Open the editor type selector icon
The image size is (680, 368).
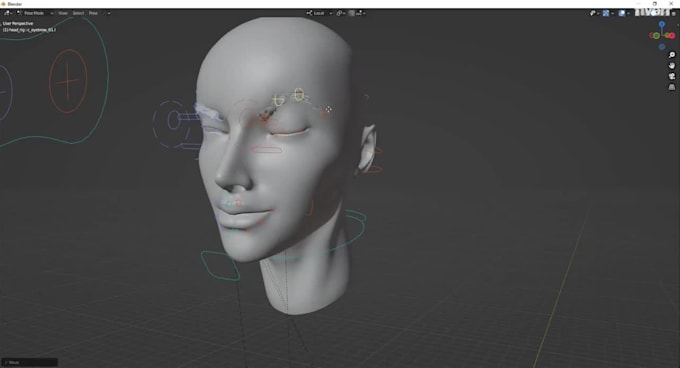(7, 13)
